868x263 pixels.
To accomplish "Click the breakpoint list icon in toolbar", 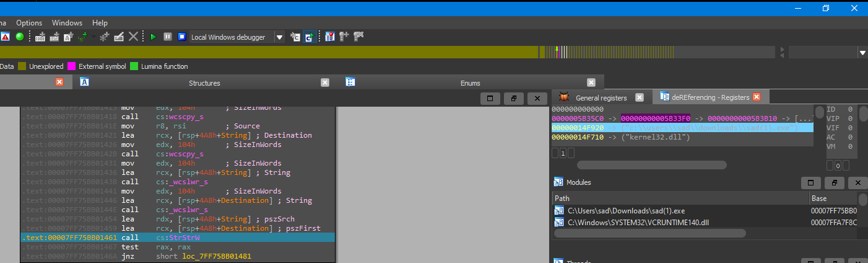I will pos(330,37).
